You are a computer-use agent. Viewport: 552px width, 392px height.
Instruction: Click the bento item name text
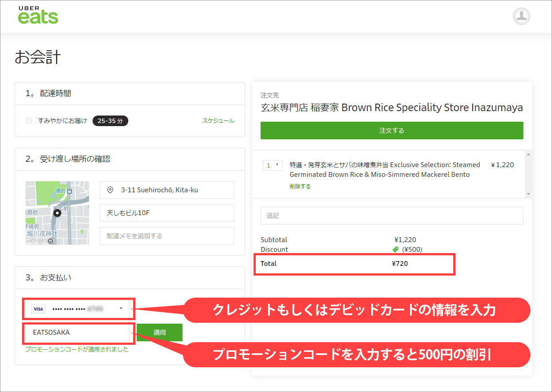pos(385,170)
